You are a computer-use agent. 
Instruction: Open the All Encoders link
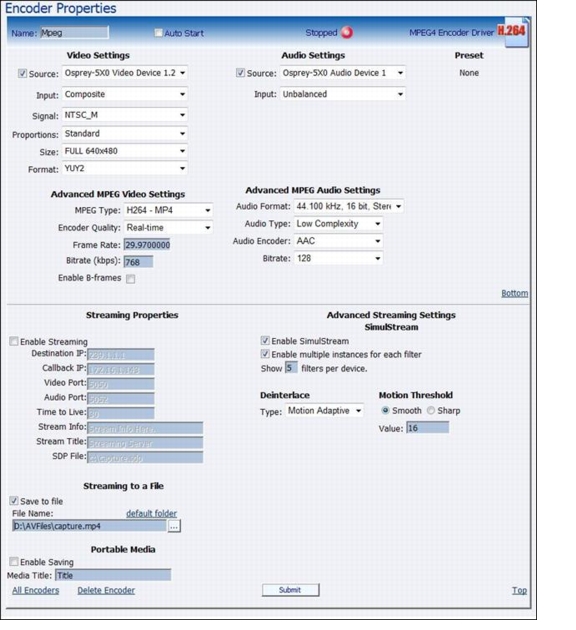click(x=35, y=590)
